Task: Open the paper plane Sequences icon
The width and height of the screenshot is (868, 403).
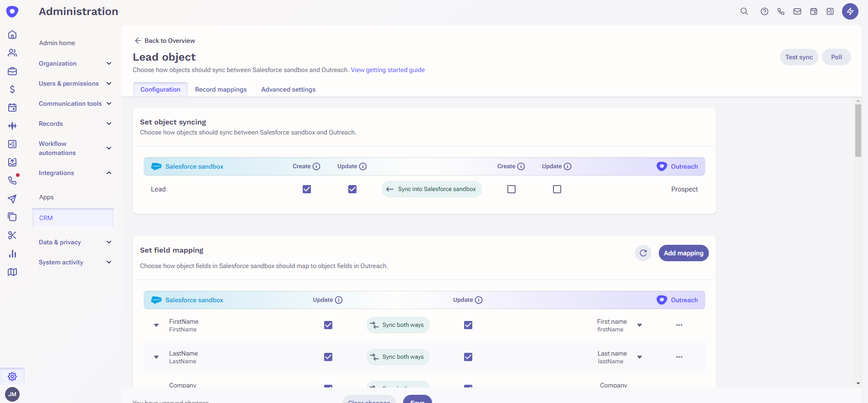Action: point(12,199)
